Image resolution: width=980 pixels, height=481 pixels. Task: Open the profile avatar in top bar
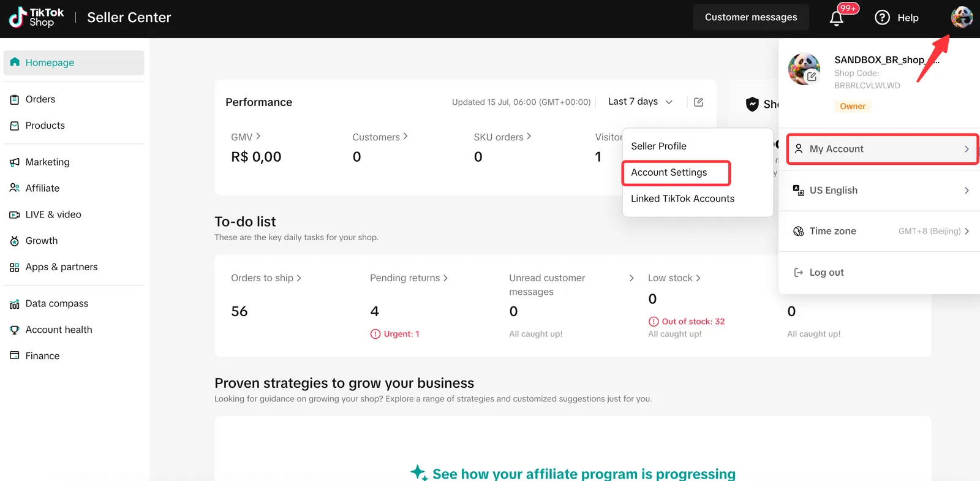(x=962, y=17)
